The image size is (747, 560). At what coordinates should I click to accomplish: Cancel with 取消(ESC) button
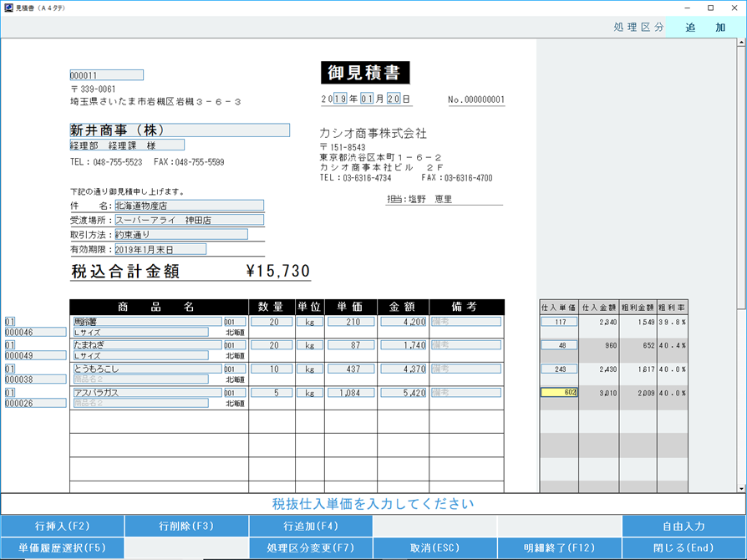[x=435, y=548]
